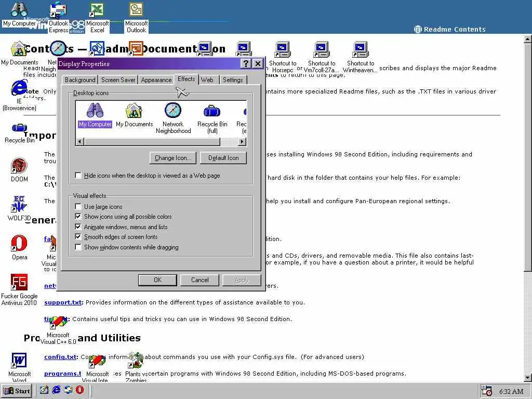Close the Display Properties dialog with X
This screenshot has width=532, height=399.
coord(258,63)
